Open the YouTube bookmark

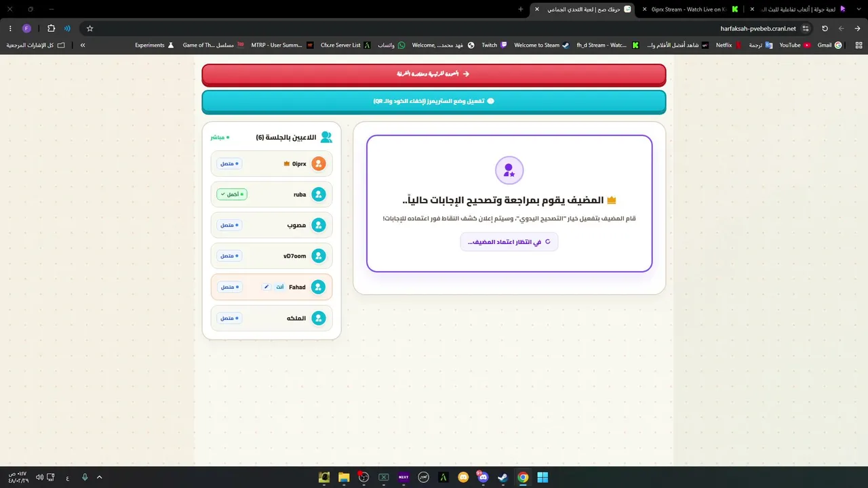coord(795,45)
